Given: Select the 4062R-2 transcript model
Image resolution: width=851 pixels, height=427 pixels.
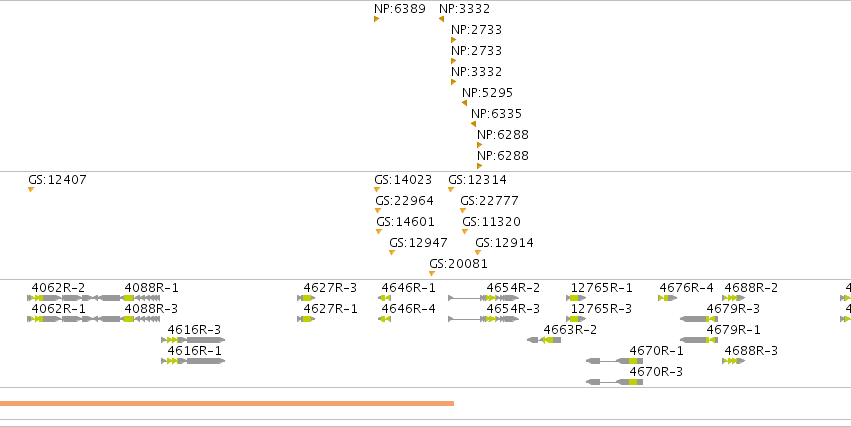Looking at the screenshot, I should 62,298.
